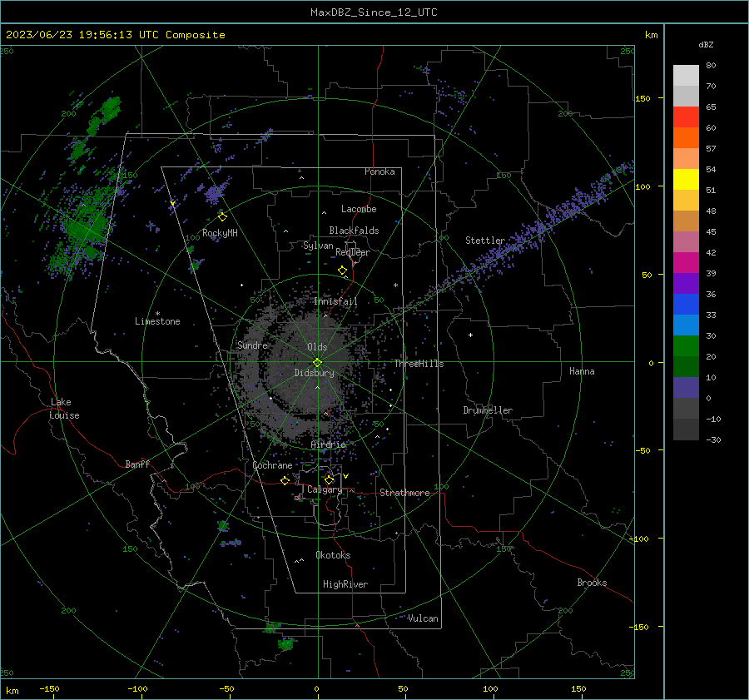749x700 pixels.
Task: Select the magenta 39–42 dBZ legend swatch
Action: click(x=686, y=263)
